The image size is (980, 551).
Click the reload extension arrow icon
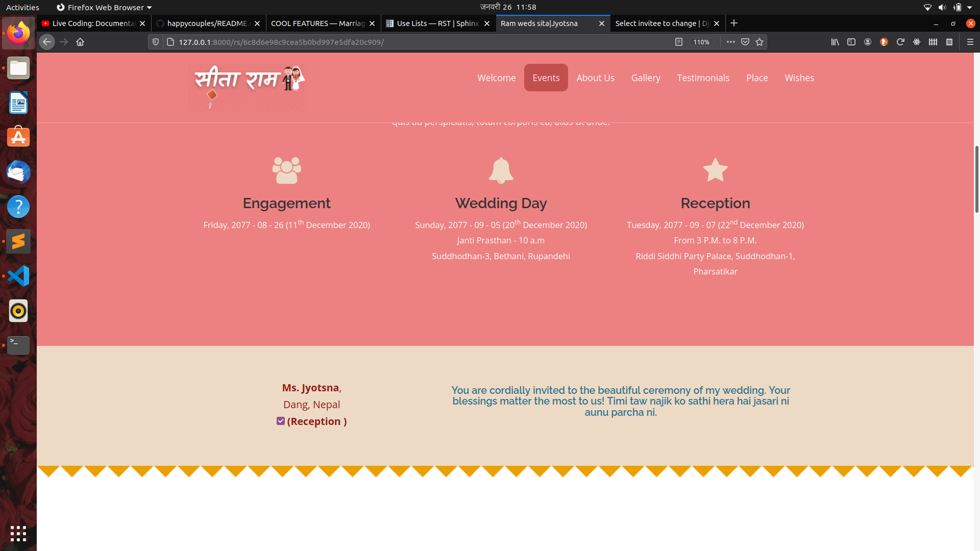[900, 42]
